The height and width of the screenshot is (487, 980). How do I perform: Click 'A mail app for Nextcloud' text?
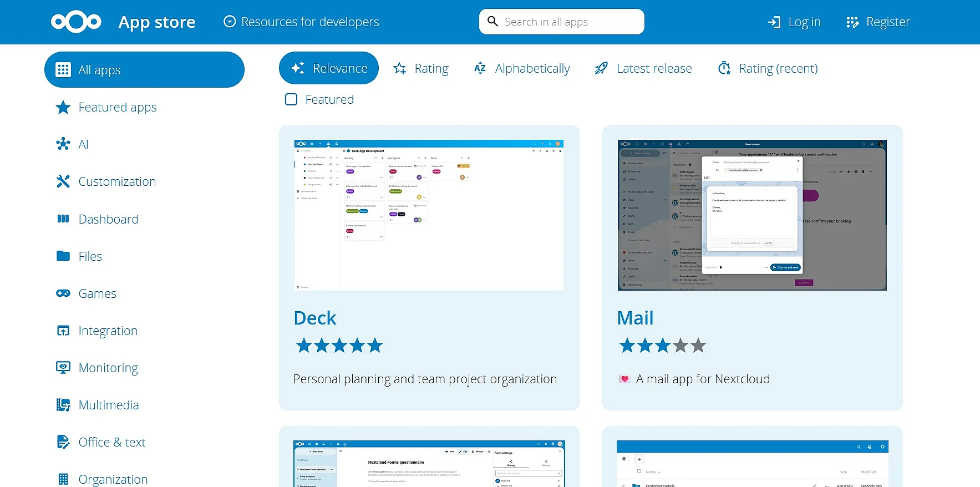point(703,379)
